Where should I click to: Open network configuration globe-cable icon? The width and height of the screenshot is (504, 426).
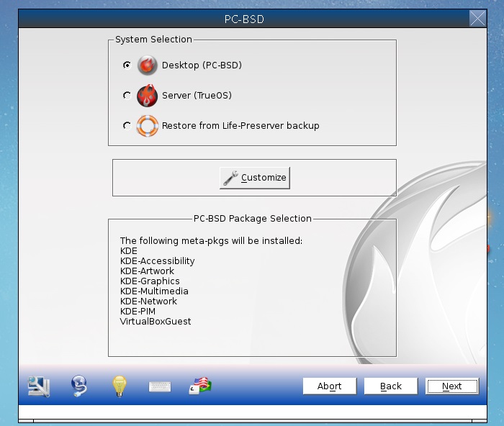point(79,386)
